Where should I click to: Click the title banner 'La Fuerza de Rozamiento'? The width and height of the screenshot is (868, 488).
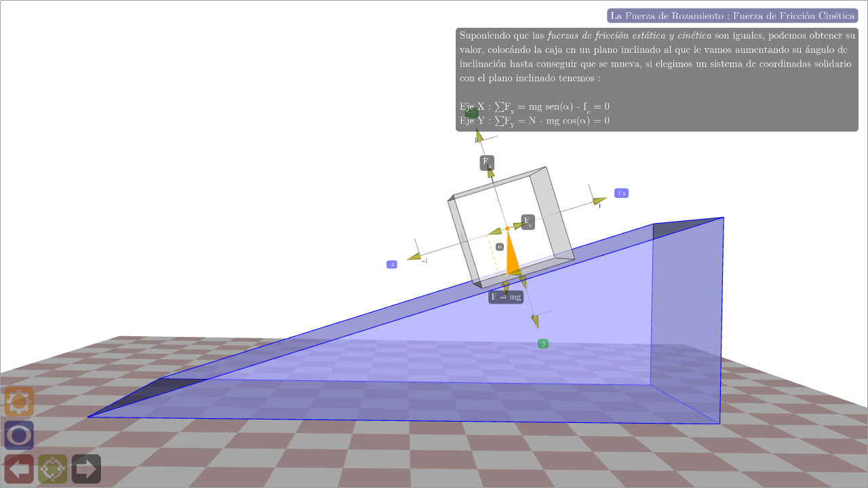pos(732,16)
